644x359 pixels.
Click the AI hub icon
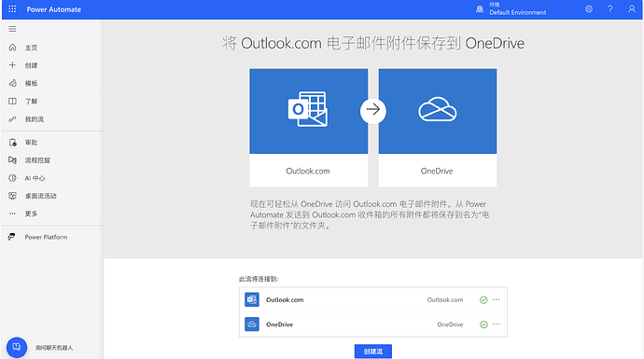tap(12, 178)
